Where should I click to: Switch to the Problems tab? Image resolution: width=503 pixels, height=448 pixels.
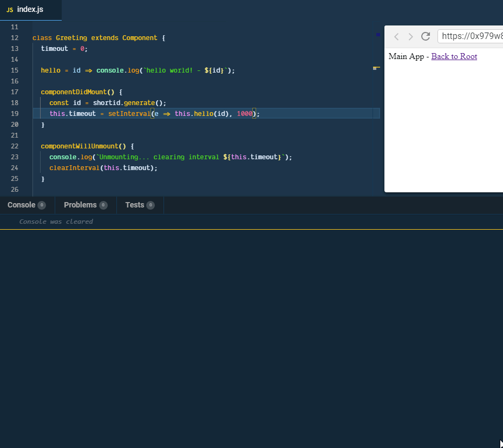click(80, 205)
